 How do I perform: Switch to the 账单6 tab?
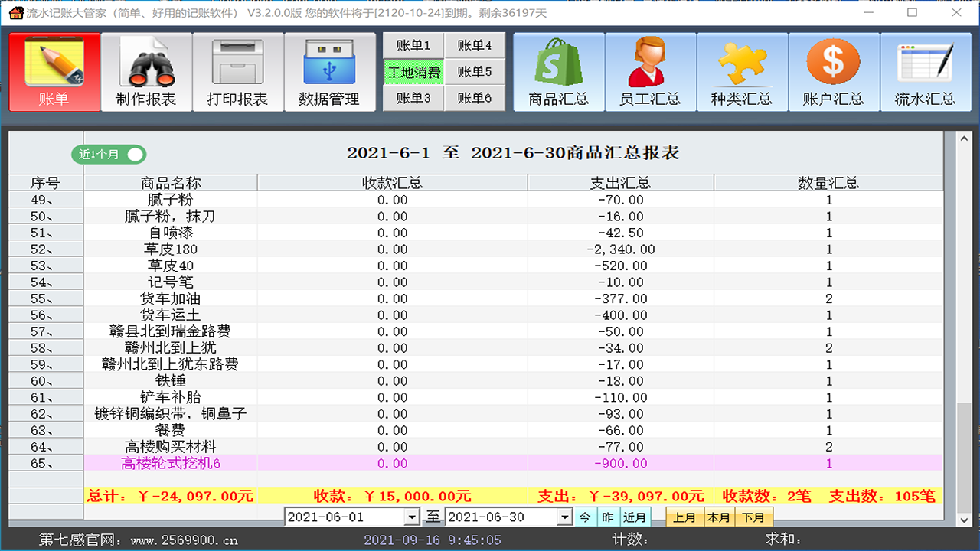[x=475, y=98]
